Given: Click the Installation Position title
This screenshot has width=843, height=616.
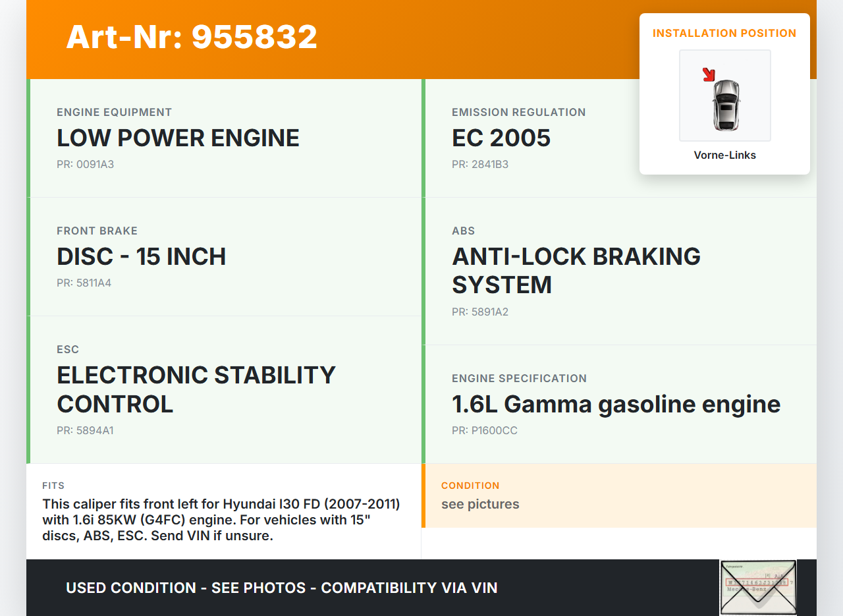Looking at the screenshot, I should (x=724, y=33).
